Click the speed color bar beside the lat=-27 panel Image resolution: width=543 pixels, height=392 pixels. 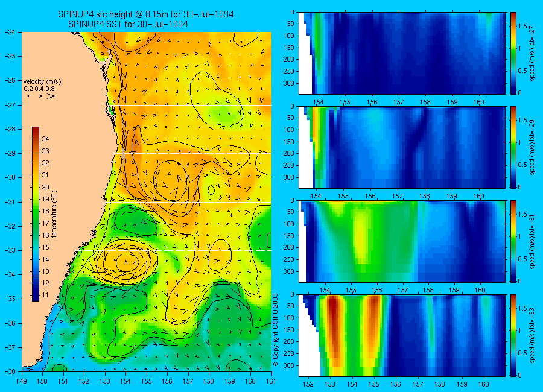[513, 53]
